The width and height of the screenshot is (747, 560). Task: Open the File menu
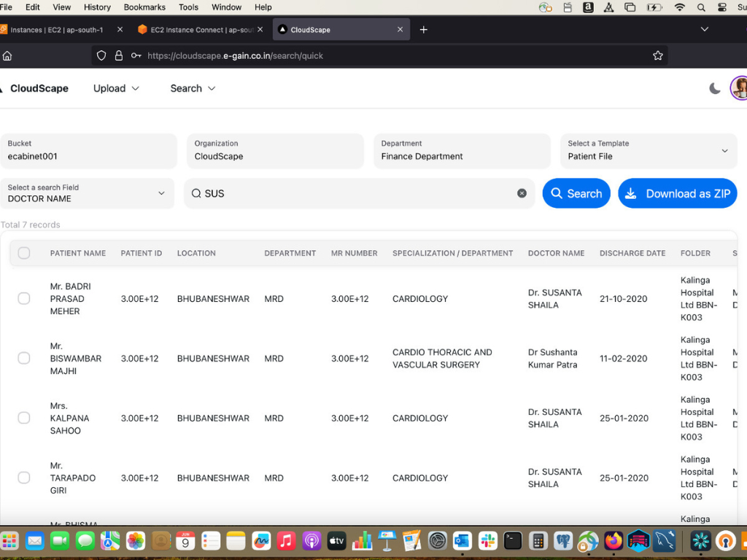point(6,7)
